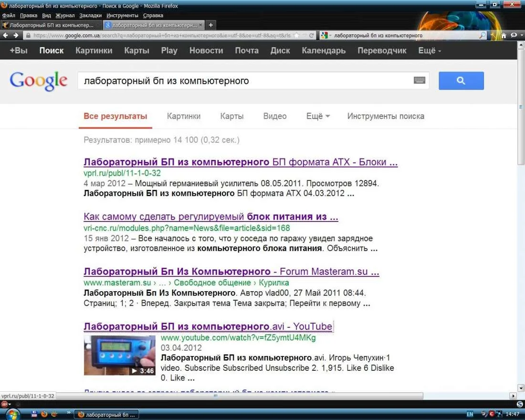Click vertical scrollbar down arrow

[521, 388]
